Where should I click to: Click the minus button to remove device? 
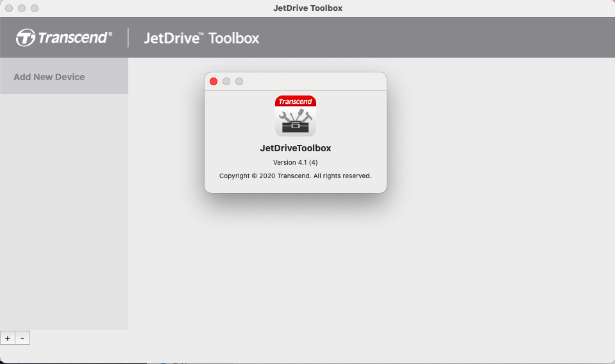[22, 338]
